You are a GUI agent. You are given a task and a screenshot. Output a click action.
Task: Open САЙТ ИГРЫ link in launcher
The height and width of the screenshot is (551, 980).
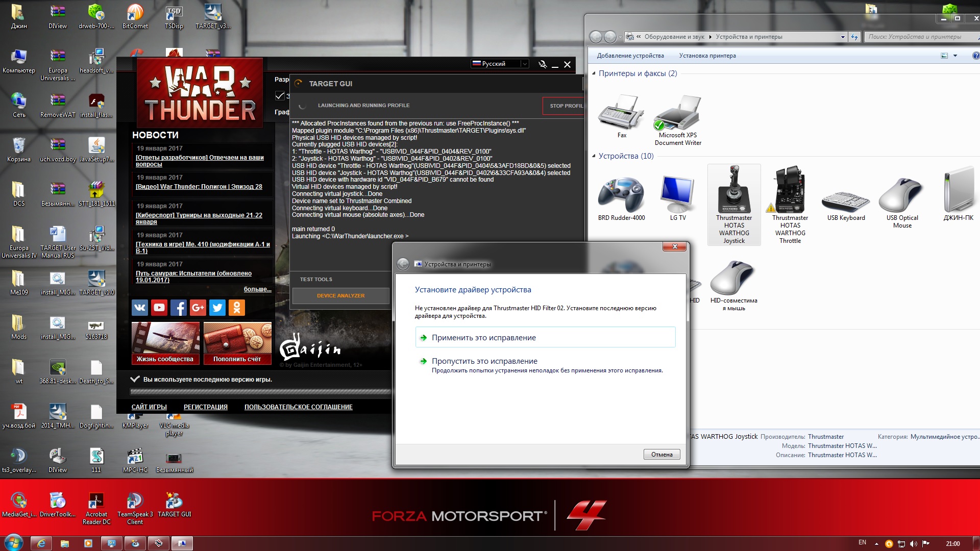(x=149, y=407)
